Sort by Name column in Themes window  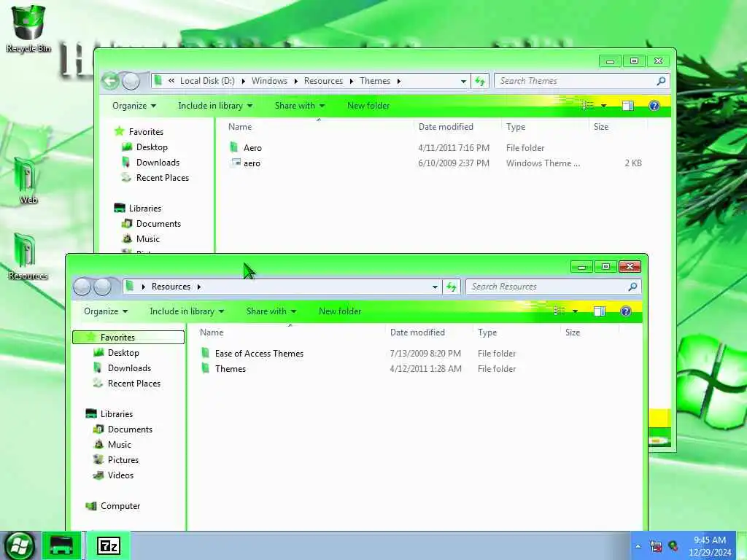pyautogui.click(x=239, y=127)
